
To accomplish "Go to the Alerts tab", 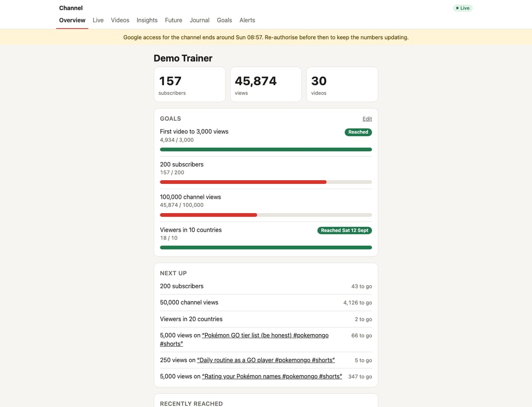I will 247,20.
